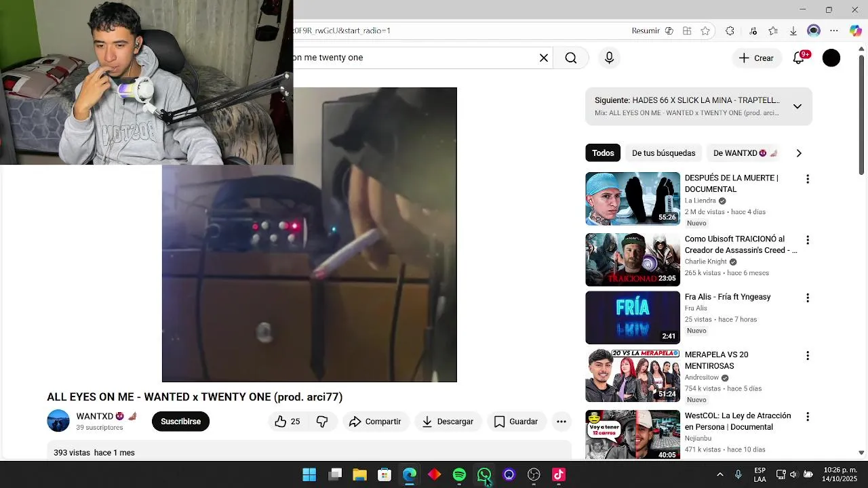Screen dimensions: 868x488
Task: Open the WANTXD channel name link
Action: pos(94,416)
